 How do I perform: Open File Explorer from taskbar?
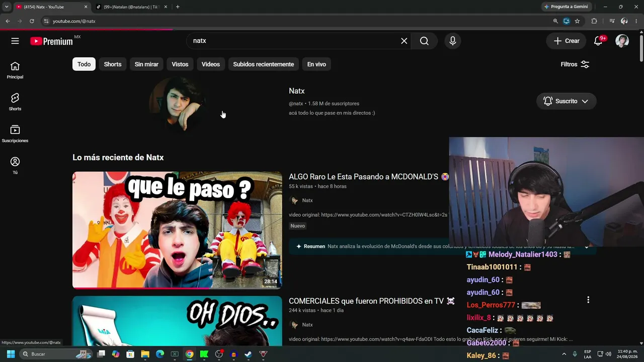point(145,354)
